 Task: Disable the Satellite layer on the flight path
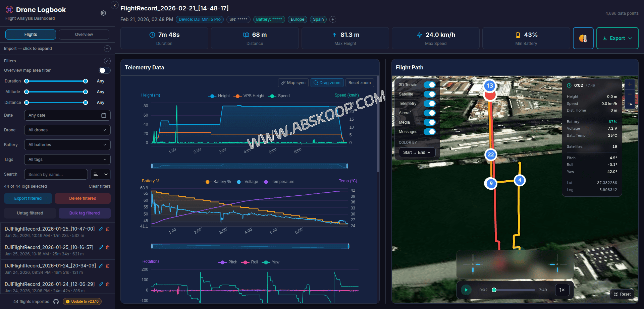430,94
